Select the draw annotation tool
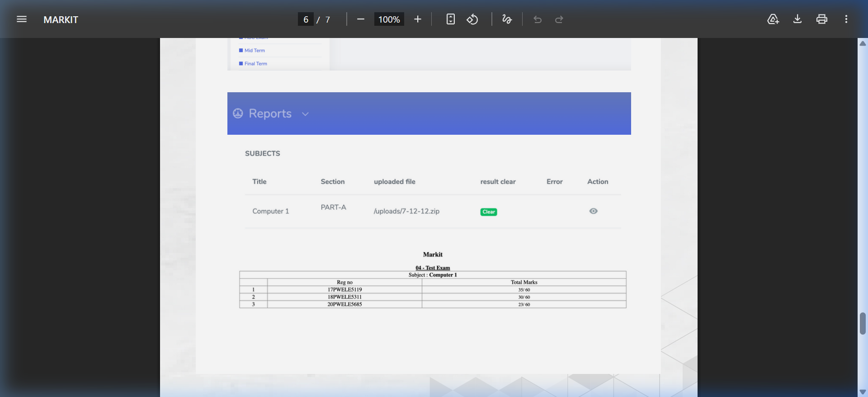This screenshot has height=397, width=868. point(507,19)
